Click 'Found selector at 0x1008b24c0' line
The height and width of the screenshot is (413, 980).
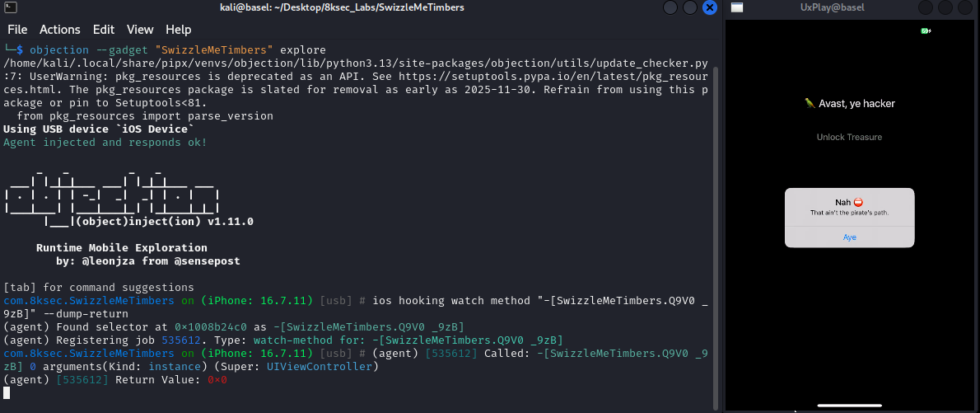pyautogui.click(x=234, y=326)
